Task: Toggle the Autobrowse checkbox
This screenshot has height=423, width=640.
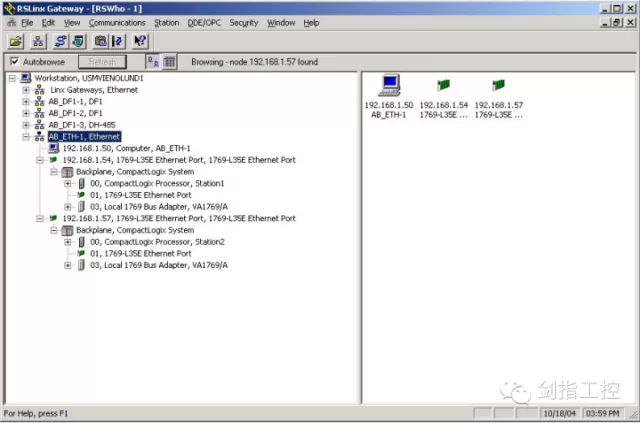Action: 14,62
